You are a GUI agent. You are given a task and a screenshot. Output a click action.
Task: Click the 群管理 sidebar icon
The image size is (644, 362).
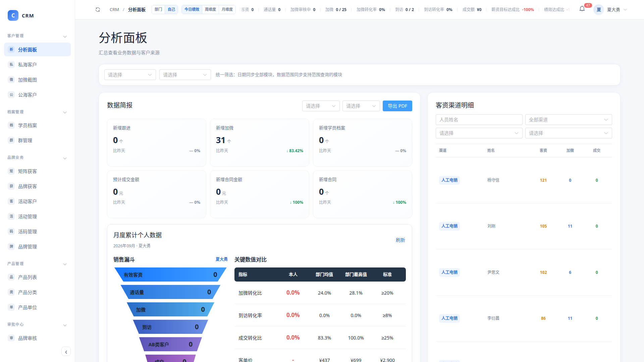pos(11,140)
